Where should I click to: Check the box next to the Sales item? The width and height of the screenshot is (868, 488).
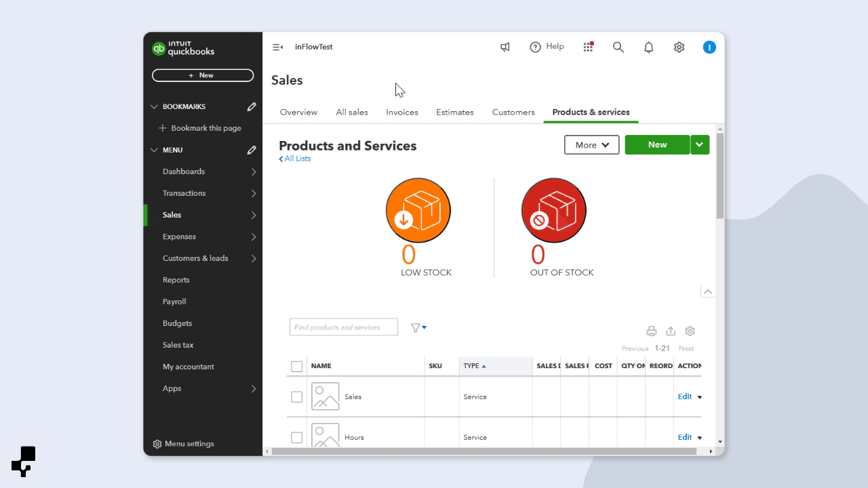click(296, 396)
